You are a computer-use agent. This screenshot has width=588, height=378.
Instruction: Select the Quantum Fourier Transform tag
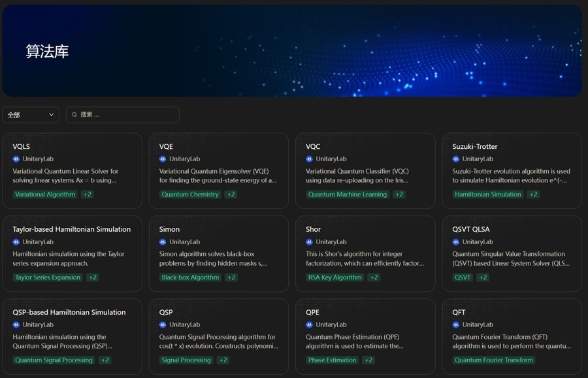pos(493,360)
